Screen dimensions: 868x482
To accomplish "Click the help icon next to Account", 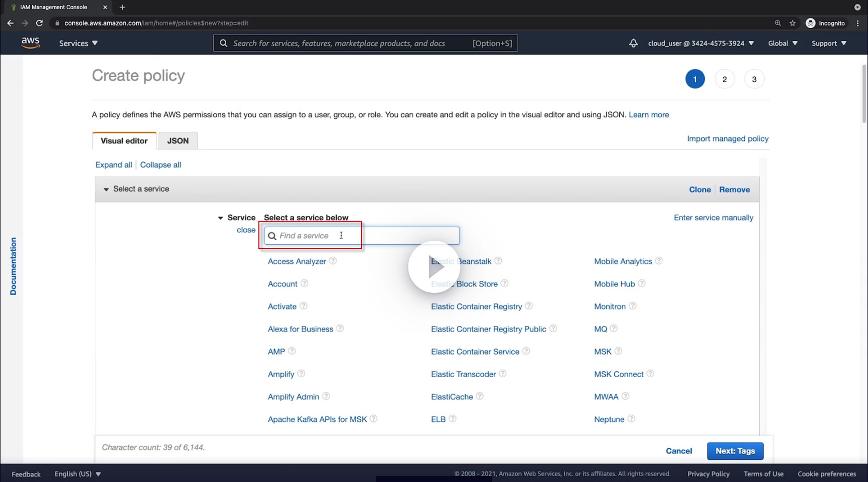I will [x=304, y=283].
